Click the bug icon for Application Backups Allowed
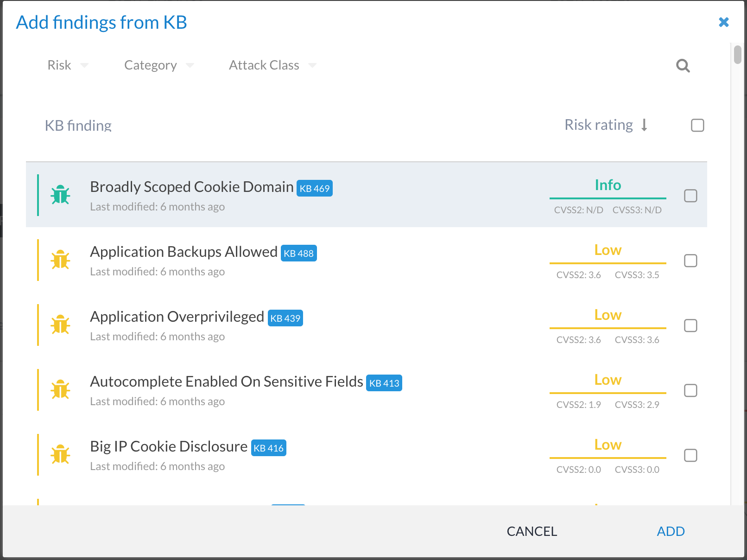Viewport: 747px width, 560px height. [x=61, y=260]
